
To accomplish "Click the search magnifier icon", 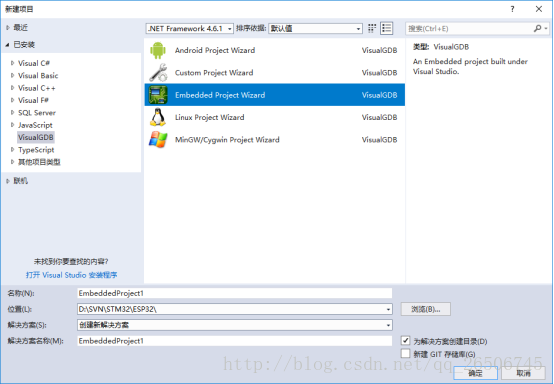I will click(537, 28).
